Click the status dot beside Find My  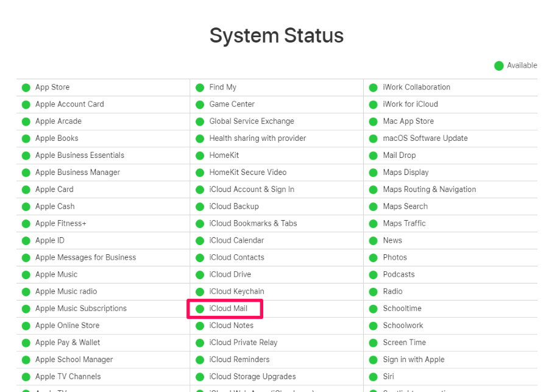[200, 88]
